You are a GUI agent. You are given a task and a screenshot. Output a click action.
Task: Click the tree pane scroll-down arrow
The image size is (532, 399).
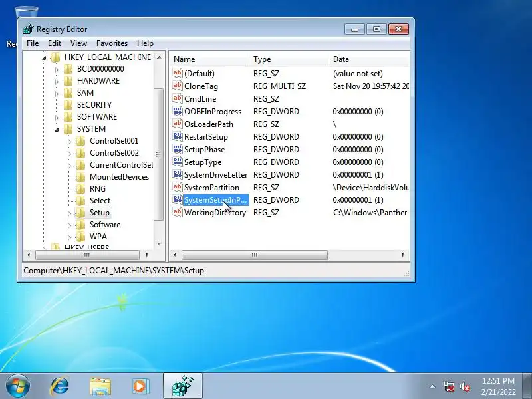point(159,243)
